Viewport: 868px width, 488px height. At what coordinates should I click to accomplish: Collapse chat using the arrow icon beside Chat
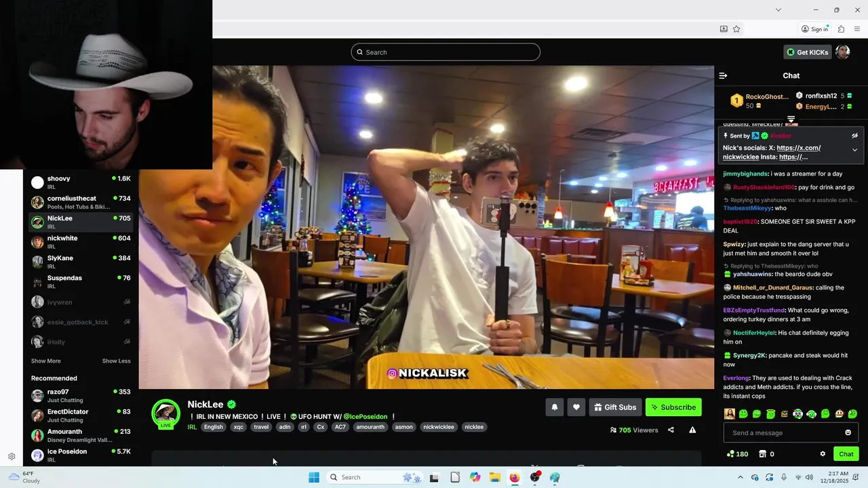[x=723, y=76]
